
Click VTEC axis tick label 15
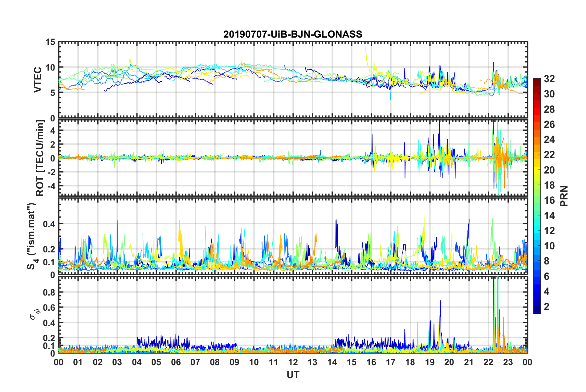coord(50,42)
